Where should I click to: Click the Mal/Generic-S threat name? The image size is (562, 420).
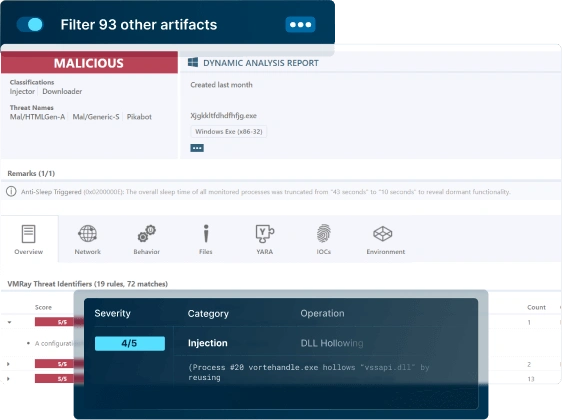click(x=96, y=117)
